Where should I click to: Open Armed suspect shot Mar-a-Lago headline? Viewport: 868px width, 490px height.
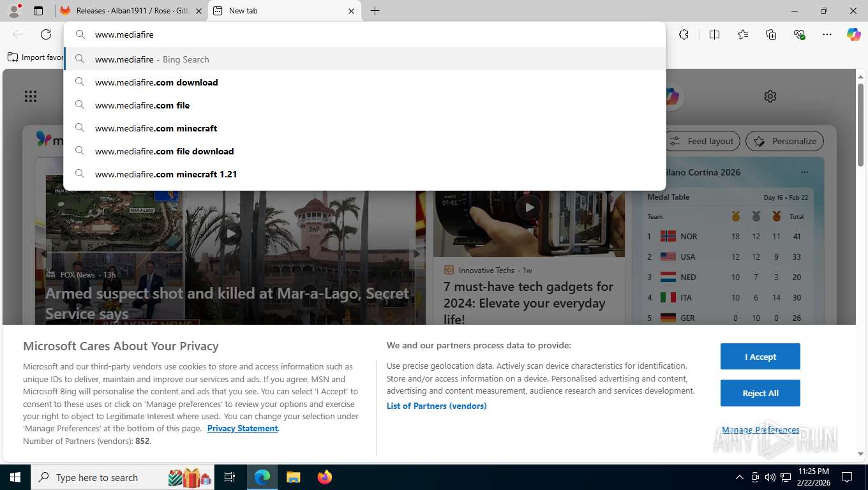point(227,304)
